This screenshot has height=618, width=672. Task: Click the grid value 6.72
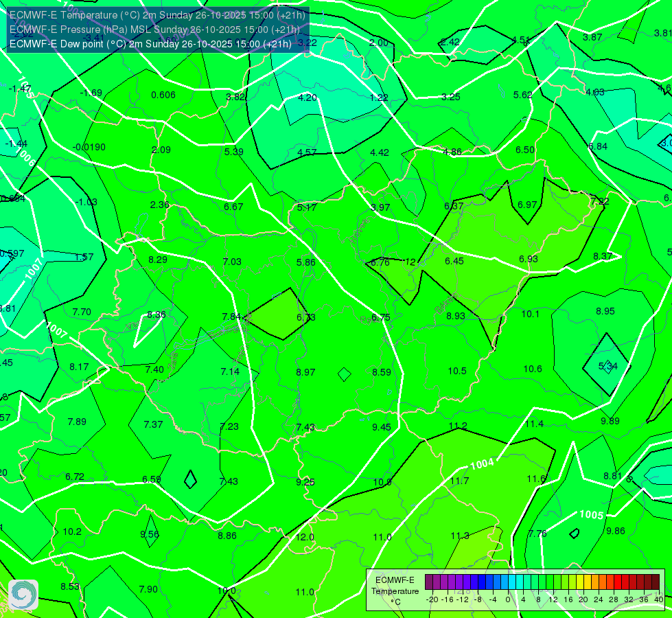(x=75, y=477)
